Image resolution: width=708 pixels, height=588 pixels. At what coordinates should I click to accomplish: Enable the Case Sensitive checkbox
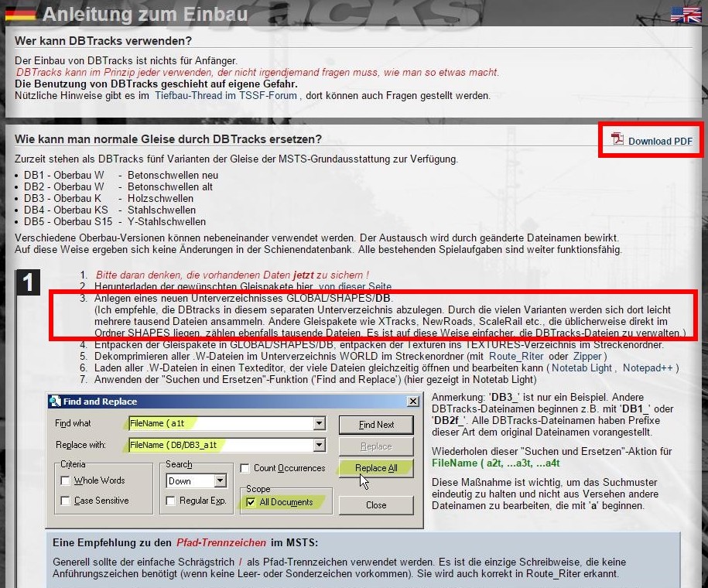pos(67,501)
